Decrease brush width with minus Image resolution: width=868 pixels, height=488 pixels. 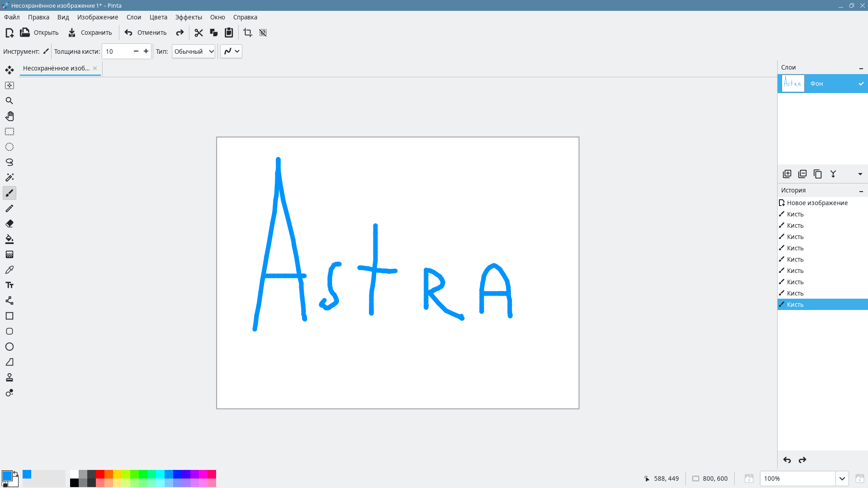pos(136,52)
